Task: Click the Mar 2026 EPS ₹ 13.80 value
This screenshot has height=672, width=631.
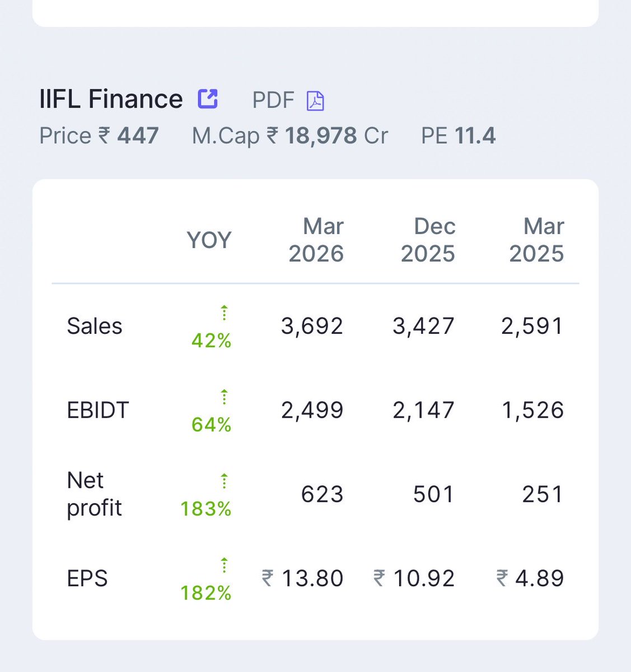Action: tap(302, 578)
